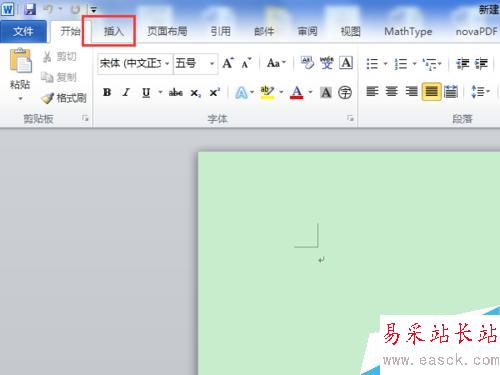
Task: Undo the last action
Action: (48, 9)
